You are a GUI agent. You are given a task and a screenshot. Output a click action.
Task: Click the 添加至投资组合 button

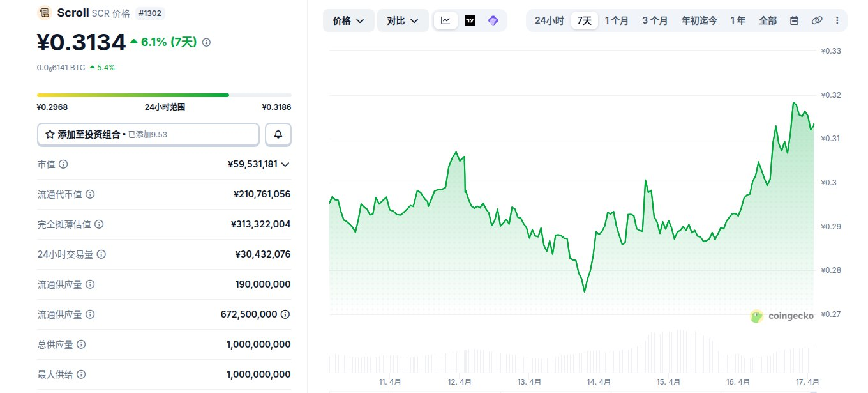point(148,134)
